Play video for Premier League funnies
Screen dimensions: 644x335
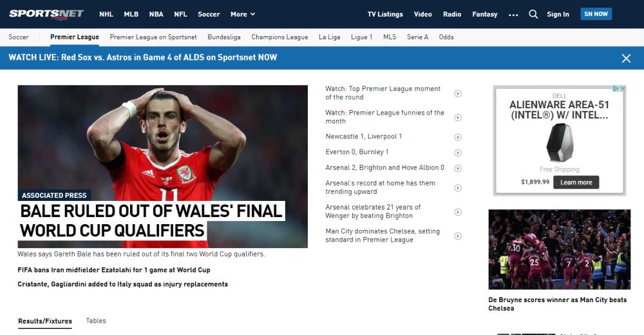click(x=457, y=117)
